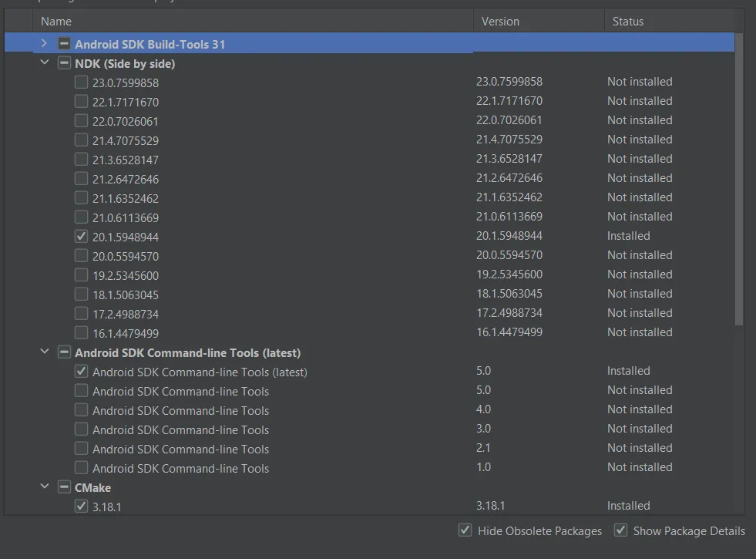Click version cell 23.0.7599858
The image size is (756, 559).
point(509,82)
